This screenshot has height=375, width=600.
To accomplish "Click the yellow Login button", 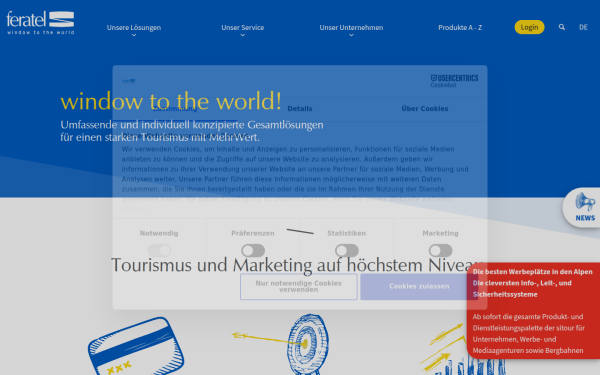I will (529, 27).
